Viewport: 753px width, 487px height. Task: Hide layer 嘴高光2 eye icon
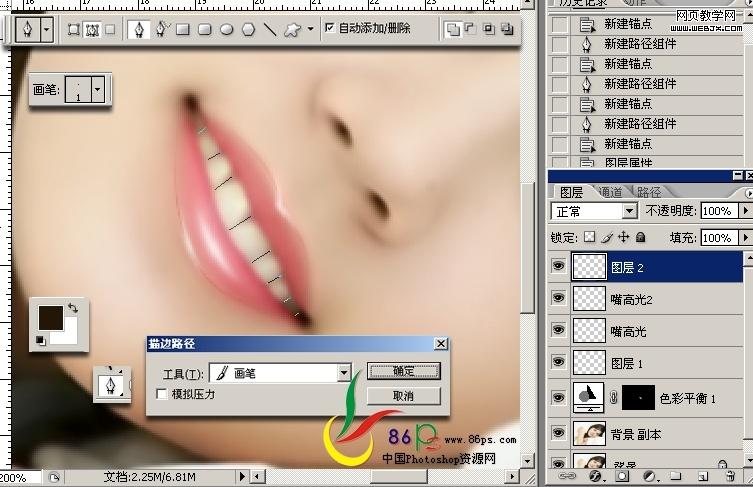point(558,298)
